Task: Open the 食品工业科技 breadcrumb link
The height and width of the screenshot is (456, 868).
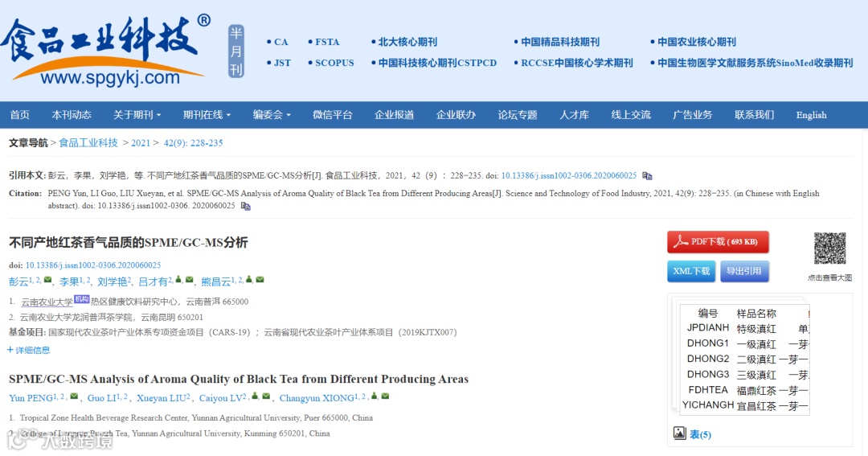Action: click(88, 143)
